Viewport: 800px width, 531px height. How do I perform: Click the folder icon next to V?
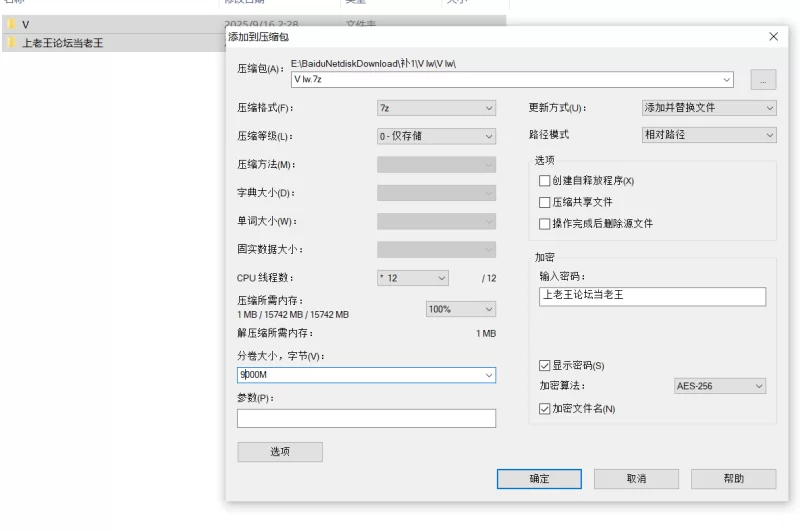click(x=12, y=24)
